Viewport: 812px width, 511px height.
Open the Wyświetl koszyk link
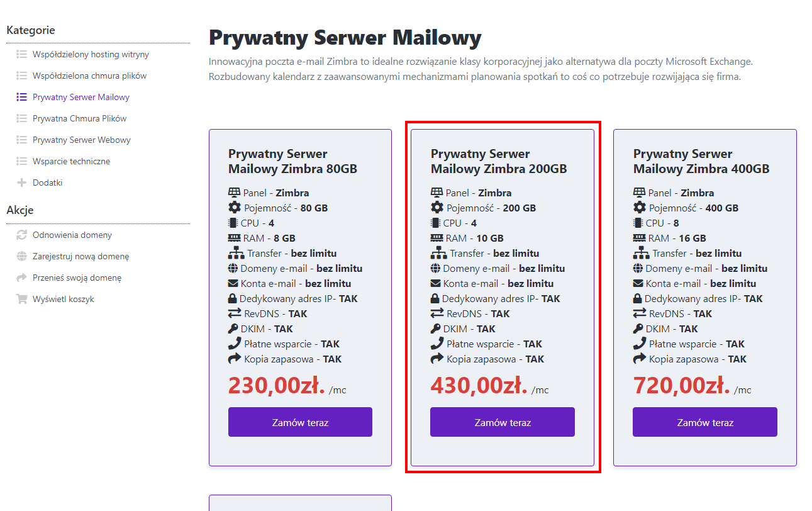point(64,300)
